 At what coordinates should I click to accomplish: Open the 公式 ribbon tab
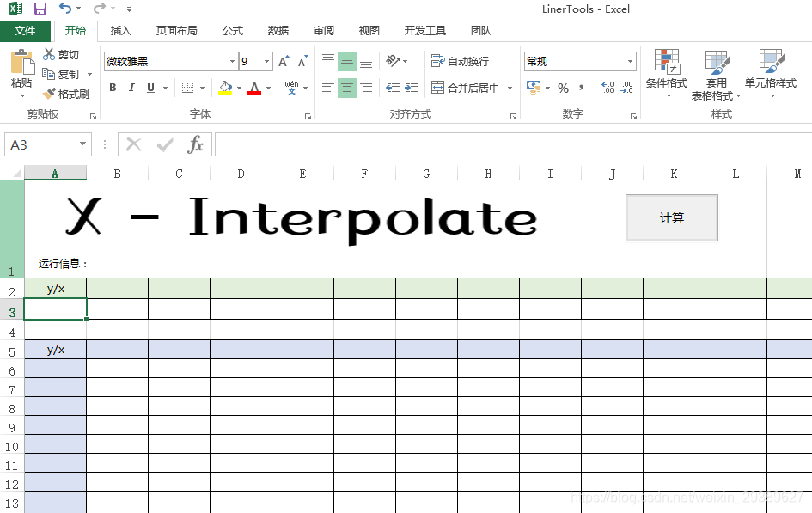click(x=233, y=31)
